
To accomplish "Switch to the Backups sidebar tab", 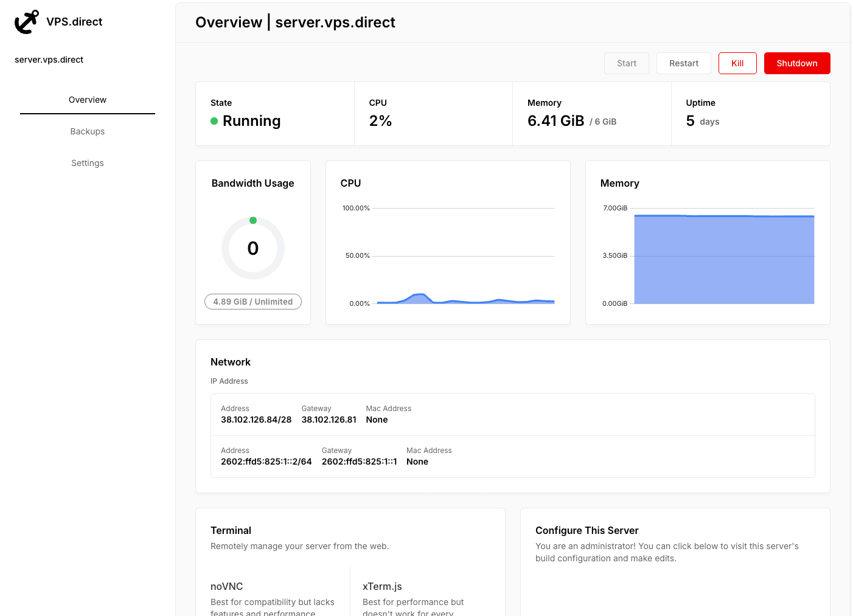I will [x=88, y=131].
